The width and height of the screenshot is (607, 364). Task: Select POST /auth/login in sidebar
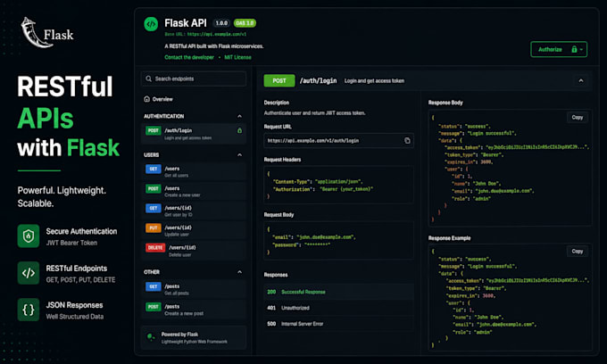[x=194, y=134]
